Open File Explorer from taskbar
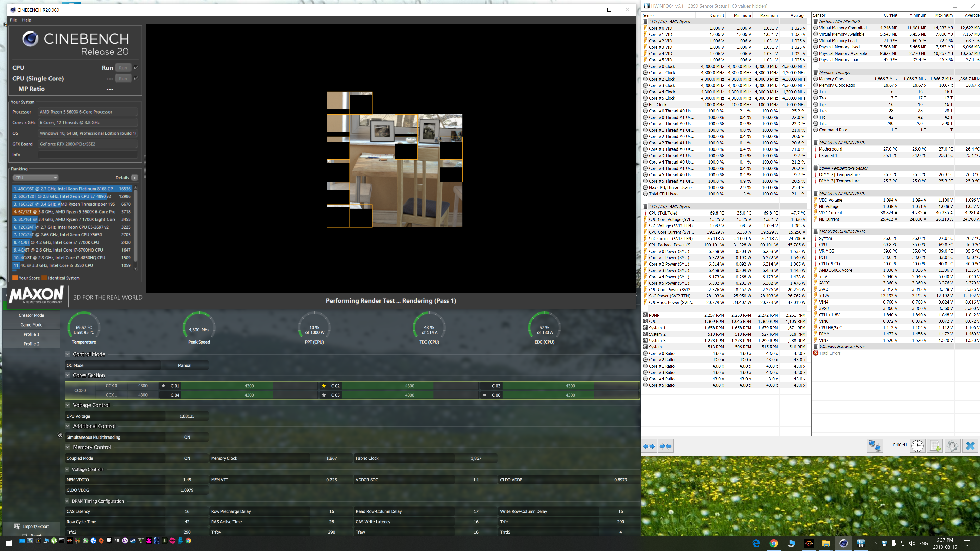The image size is (980, 551). tap(826, 543)
